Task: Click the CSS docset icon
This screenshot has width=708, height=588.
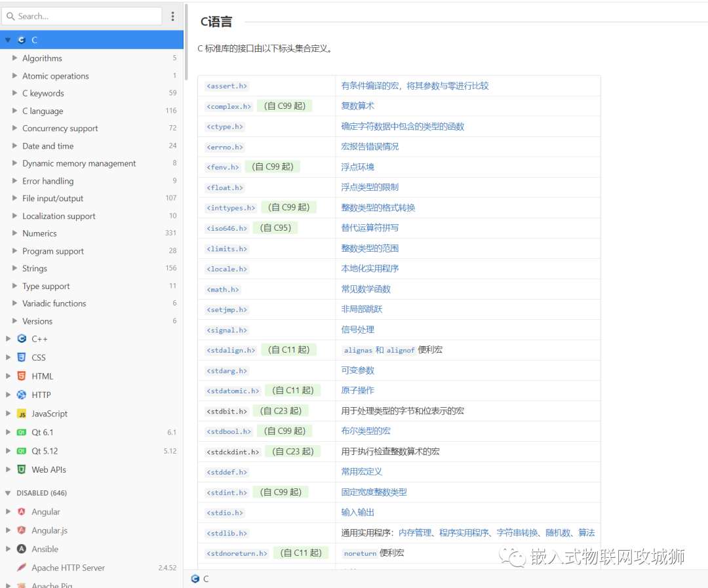Action: point(21,357)
